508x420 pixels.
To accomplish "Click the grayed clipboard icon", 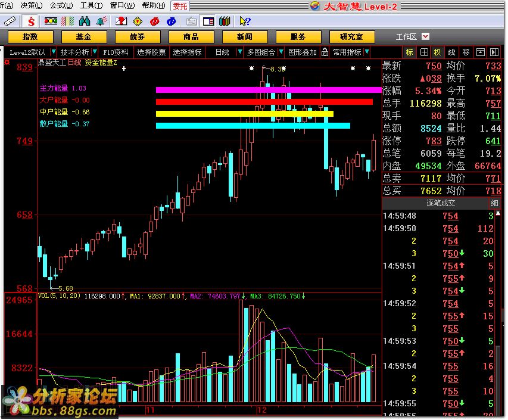I will [192, 21].
